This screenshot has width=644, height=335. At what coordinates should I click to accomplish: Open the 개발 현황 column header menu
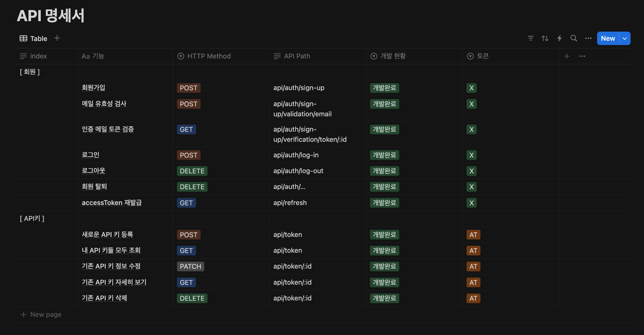pyautogui.click(x=393, y=56)
